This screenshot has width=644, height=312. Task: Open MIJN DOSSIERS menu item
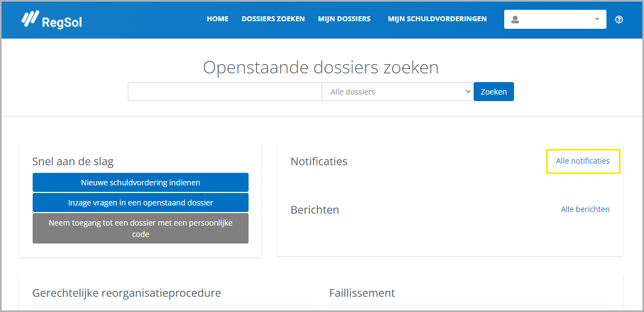click(x=344, y=19)
